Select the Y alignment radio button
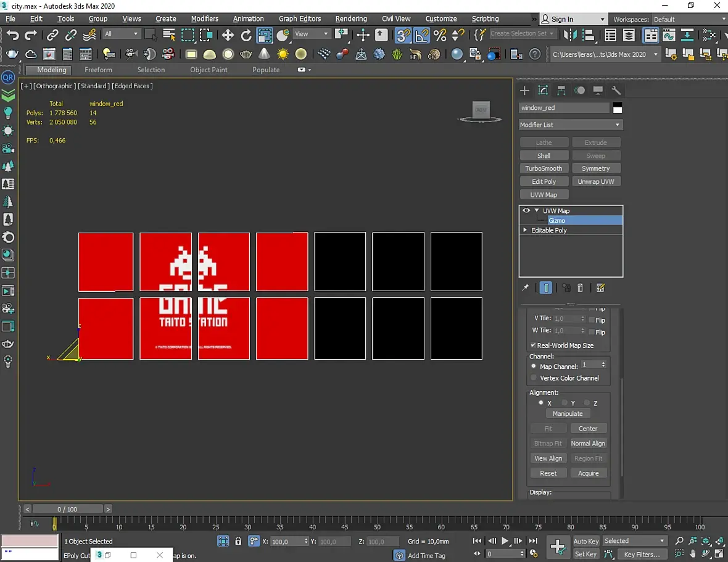 (x=565, y=403)
